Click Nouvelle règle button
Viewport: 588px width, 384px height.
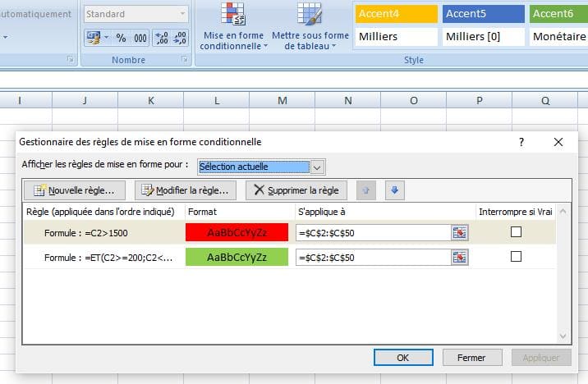(x=75, y=190)
